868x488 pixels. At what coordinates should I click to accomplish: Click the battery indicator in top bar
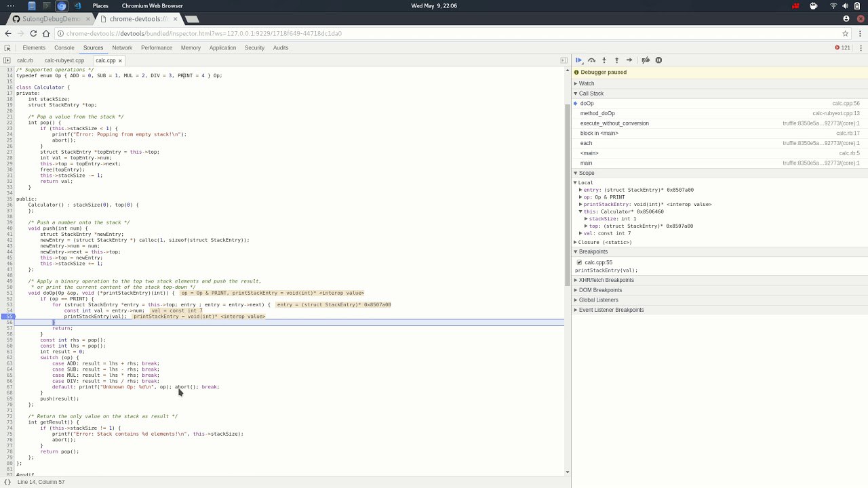pyautogui.click(x=857, y=6)
